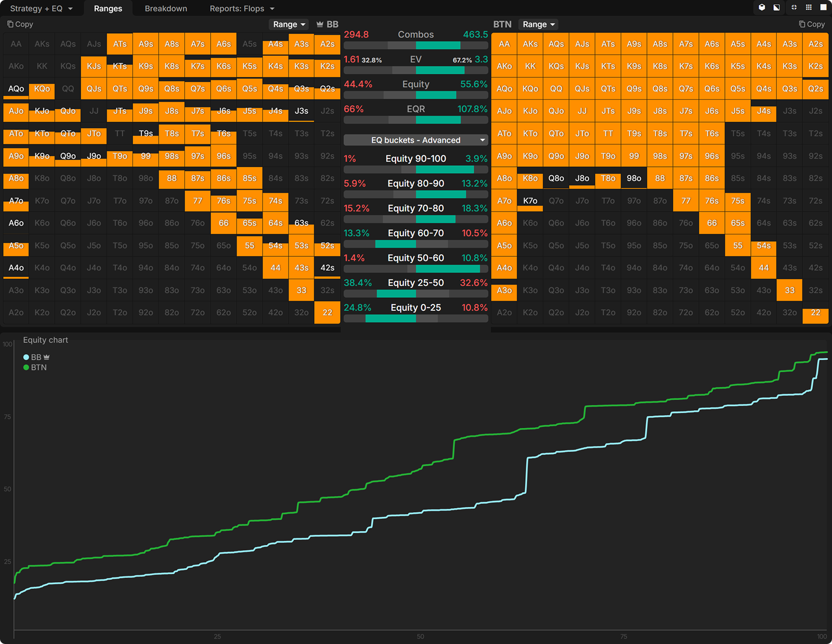Open the Reports: Flops tab menu
This screenshot has width=832, height=644.
[242, 8]
